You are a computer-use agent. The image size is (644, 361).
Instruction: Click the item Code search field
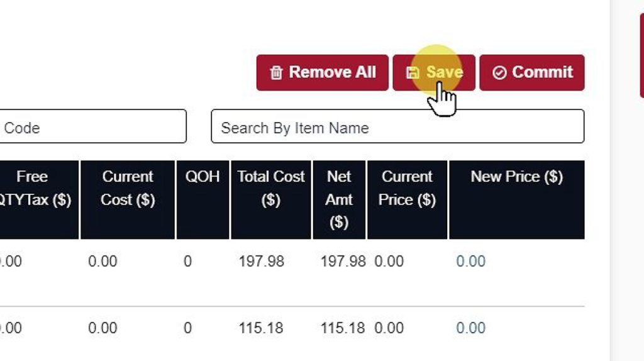(93, 126)
